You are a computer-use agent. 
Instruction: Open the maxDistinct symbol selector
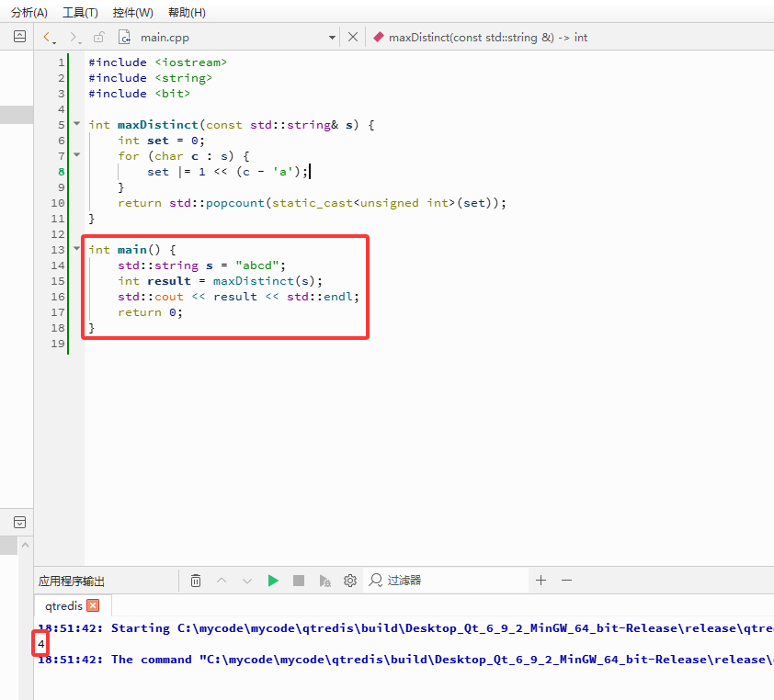coord(488,38)
